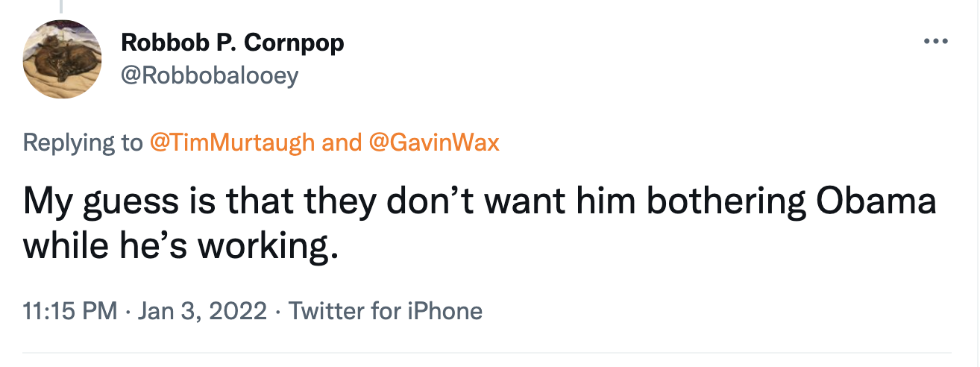Click the tweet's first line starting "My guess"

479,203
